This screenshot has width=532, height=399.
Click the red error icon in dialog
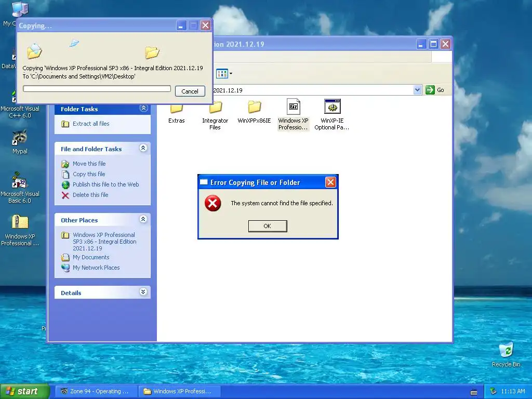pyautogui.click(x=212, y=203)
